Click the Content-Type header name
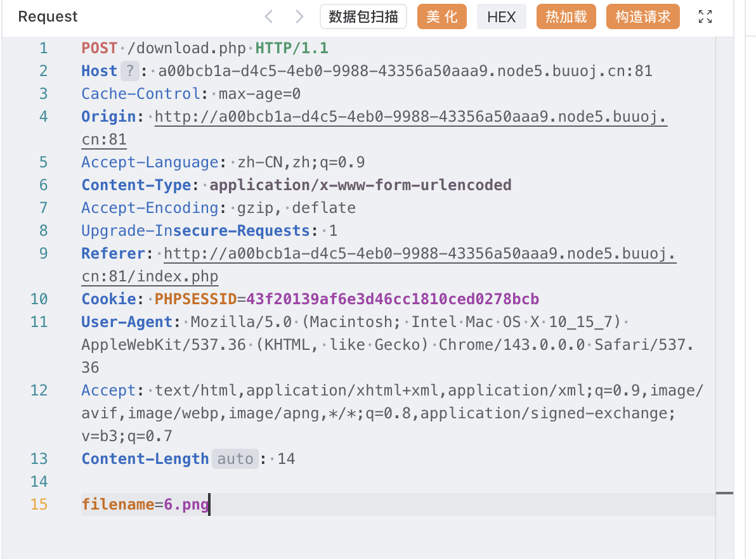The width and height of the screenshot is (756, 559). (x=136, y=185)
